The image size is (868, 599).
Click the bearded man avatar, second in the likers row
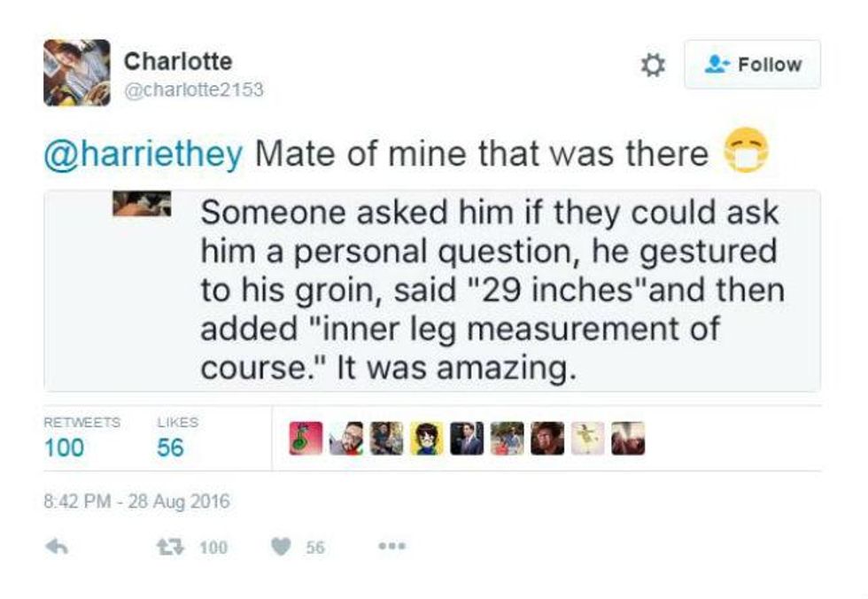[x=345, y=438]
